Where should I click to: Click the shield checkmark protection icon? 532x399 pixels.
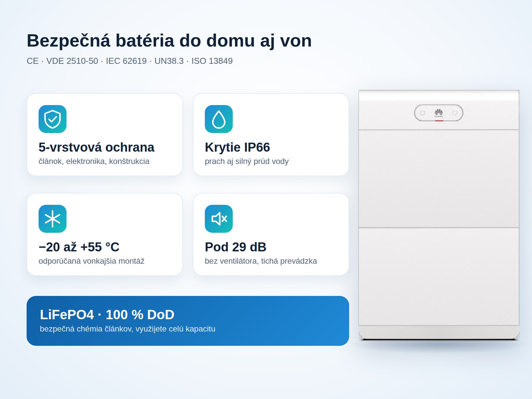[x=53, y=119]
